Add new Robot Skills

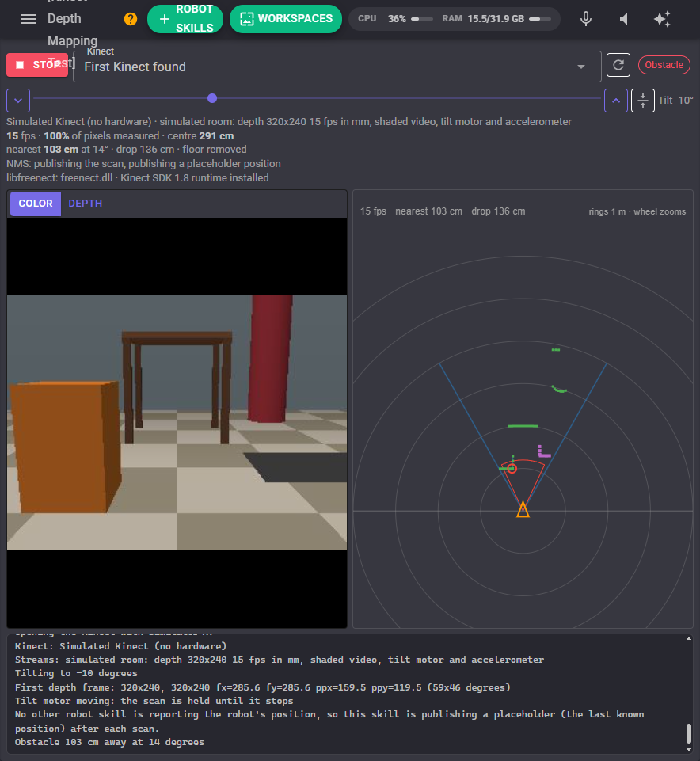tap(185, 19)
